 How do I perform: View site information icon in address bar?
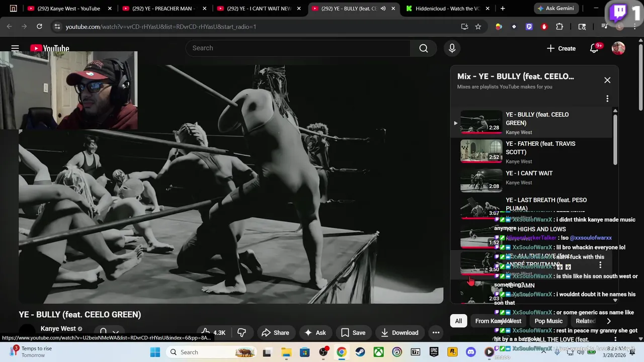point(57,26)
